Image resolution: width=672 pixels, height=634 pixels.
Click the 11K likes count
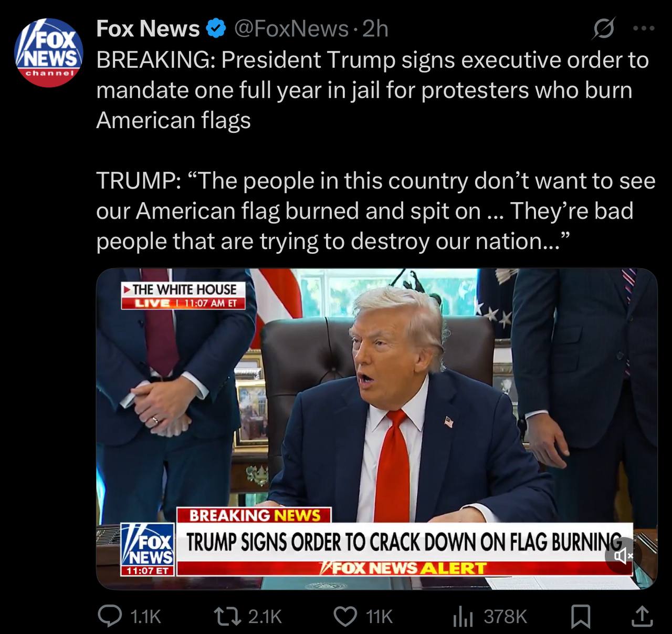pos(379,617)
